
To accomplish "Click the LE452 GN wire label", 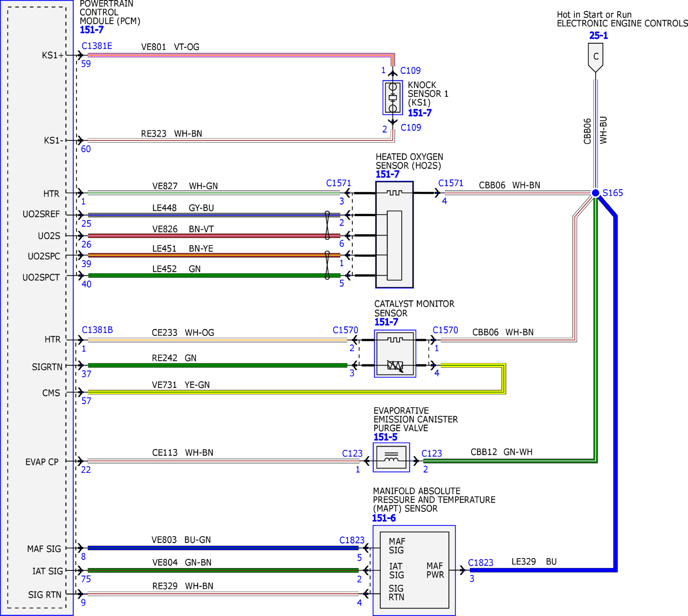I will click(x=176, y=269).
